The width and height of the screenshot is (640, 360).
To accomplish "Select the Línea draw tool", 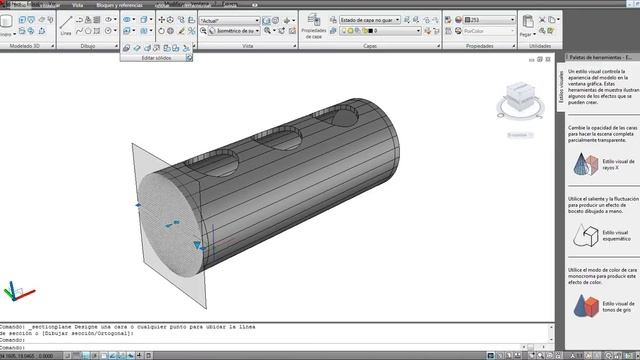I will [66, 26].
